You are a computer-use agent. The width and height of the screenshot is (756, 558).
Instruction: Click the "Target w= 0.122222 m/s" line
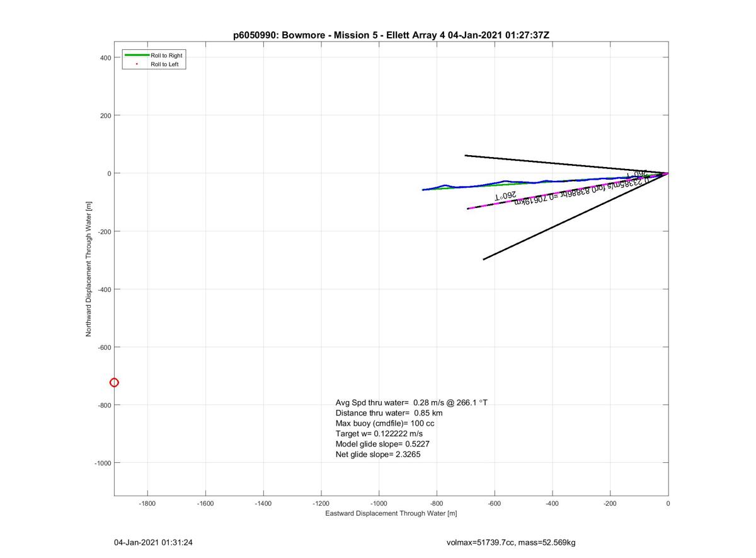pyautogui.click(x=379, y=434)
